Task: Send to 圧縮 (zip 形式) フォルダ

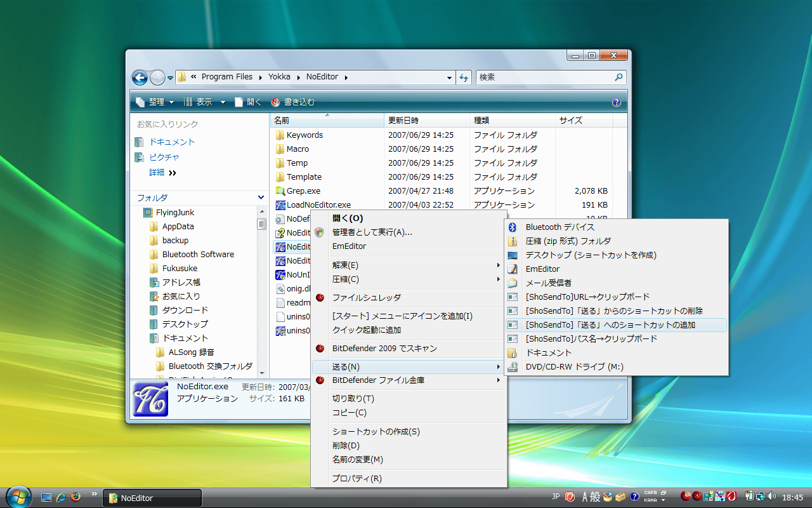Action: point(615,241)
